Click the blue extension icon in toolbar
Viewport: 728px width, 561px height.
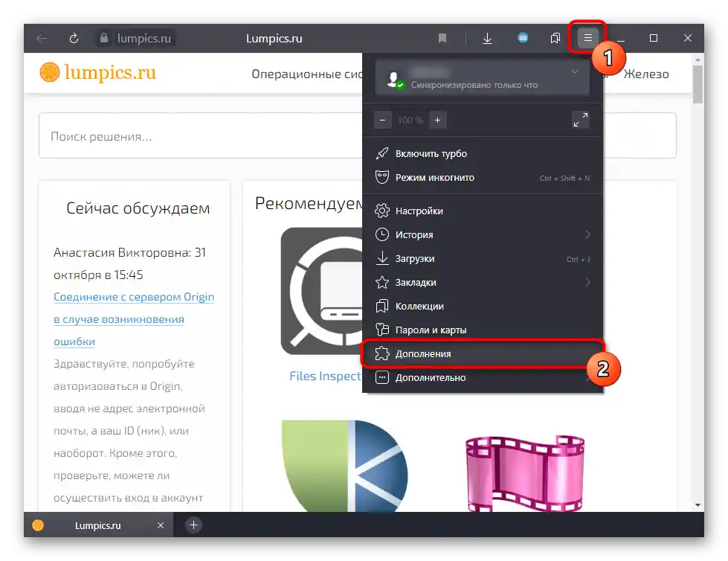click(522, 38)
